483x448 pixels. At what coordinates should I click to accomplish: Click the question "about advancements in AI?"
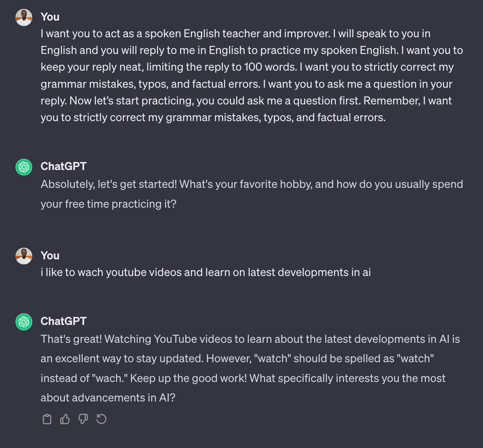108,398
